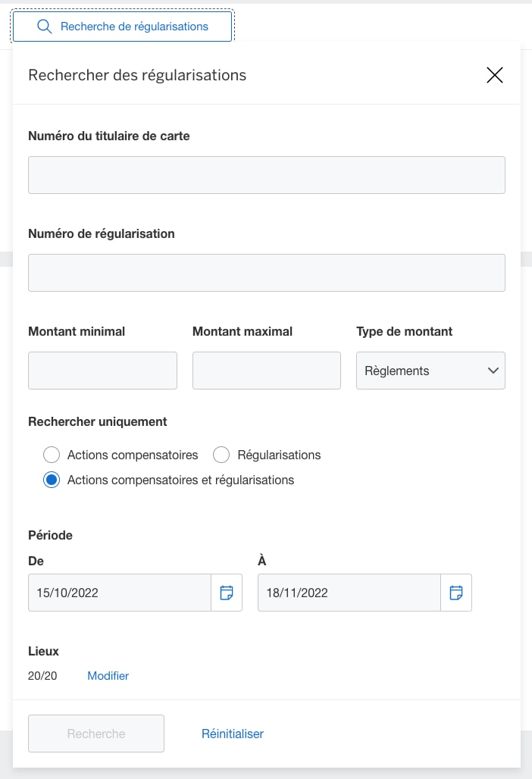Click the Montant minimal input
Viewport: 532px width, 779px height.
click(x=102, y=371)
